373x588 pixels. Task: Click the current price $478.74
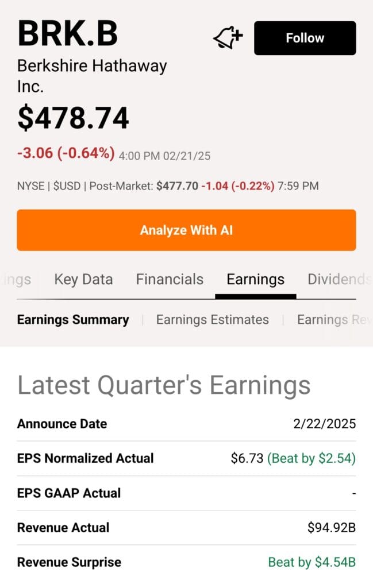(x=73, y=117)
